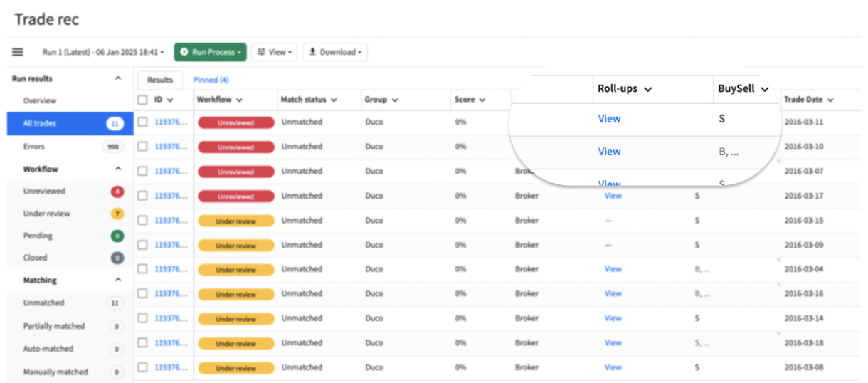The image size is (868, 383).
Task: Click the first red Unreviewed status pill
Action: pos(235,122)
